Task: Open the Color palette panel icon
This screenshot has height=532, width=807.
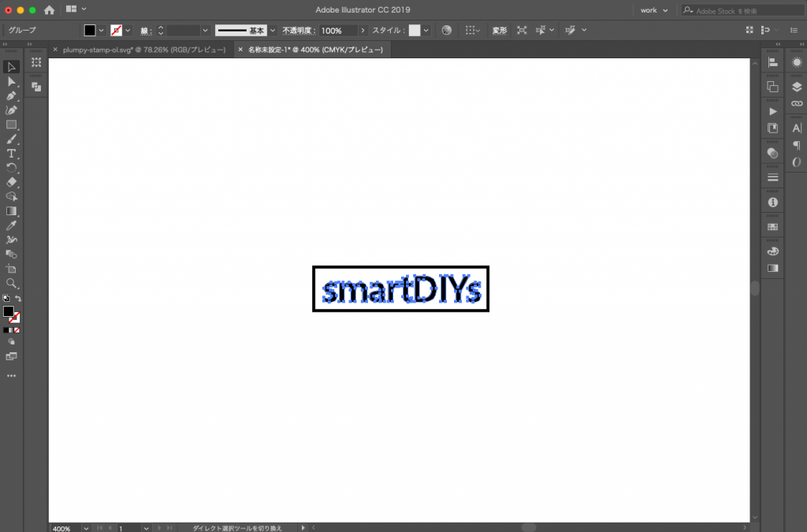Action: (772, 251)
